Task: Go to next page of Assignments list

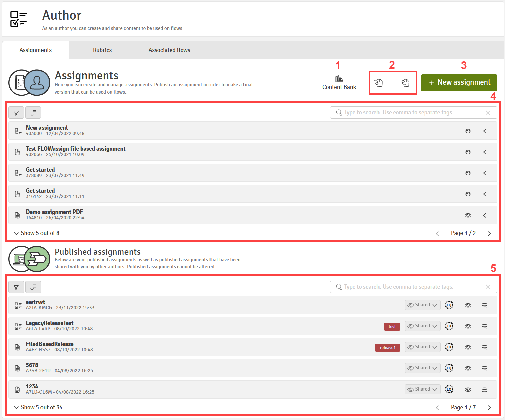Action: click(x=489, y=234)
